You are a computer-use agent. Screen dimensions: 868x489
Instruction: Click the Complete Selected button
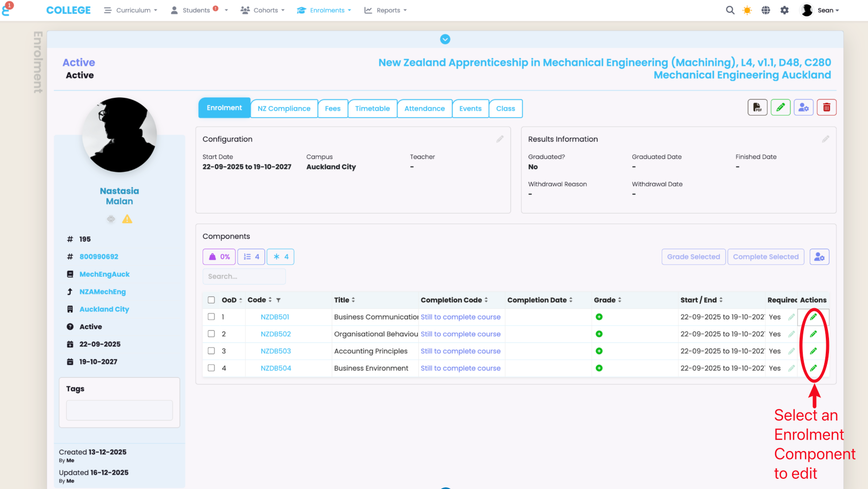tap(765, 257)
